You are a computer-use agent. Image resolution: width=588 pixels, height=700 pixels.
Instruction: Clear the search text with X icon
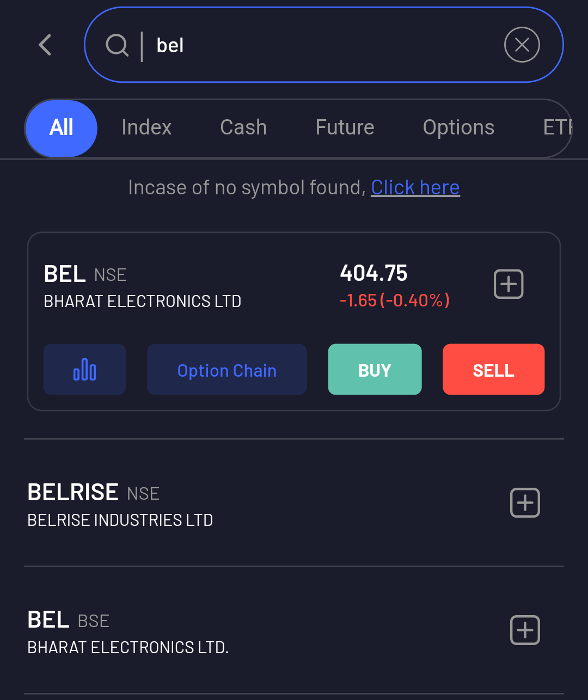[x=522, y=45]
